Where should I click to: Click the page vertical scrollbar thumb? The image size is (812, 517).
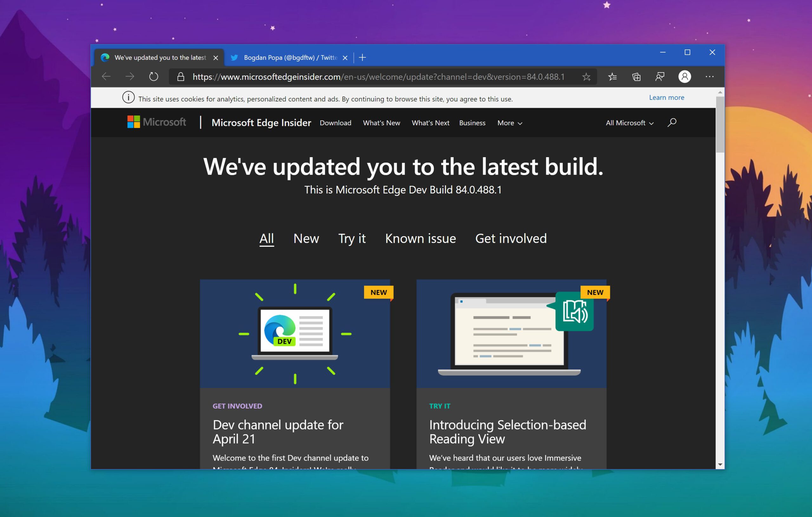coord(720,125)
